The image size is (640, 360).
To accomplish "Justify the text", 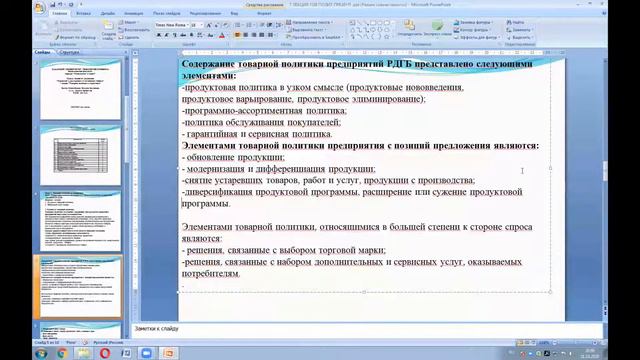I will point(261,35).
